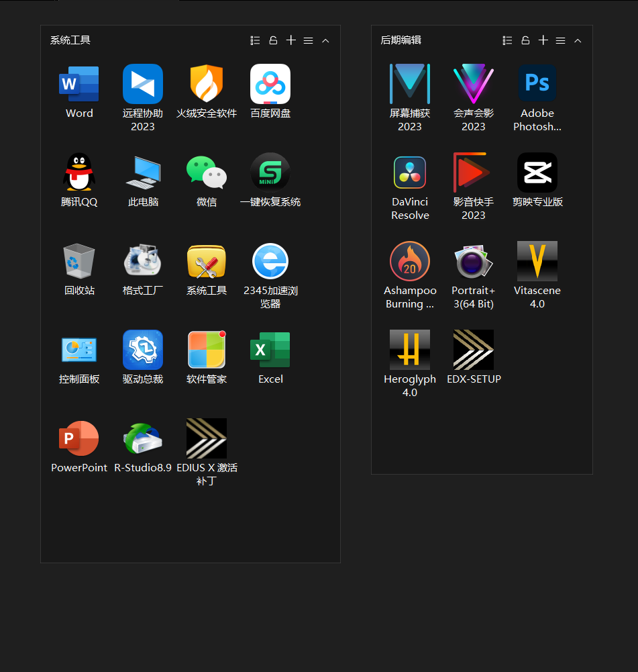Open the Word shortcut
638x672 pixels.
coord(79,84)
